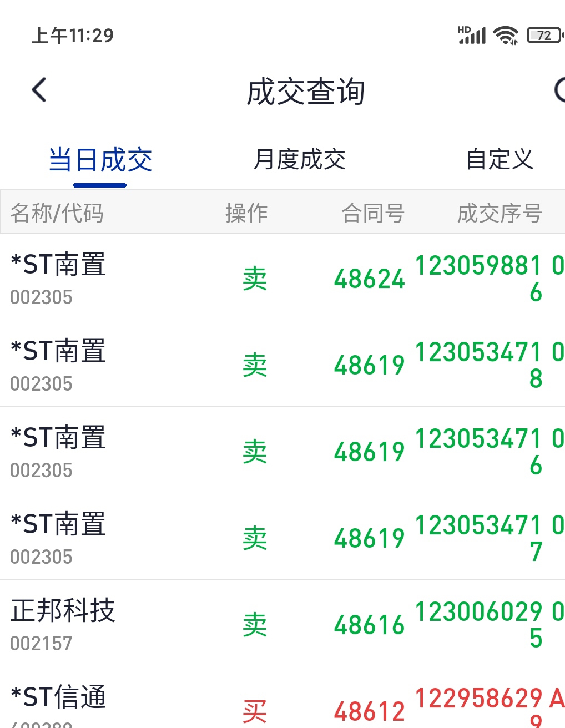This screenshot has height=728, width=565.
Task: Open the 自定义 tab
Action: pos(500,160)
